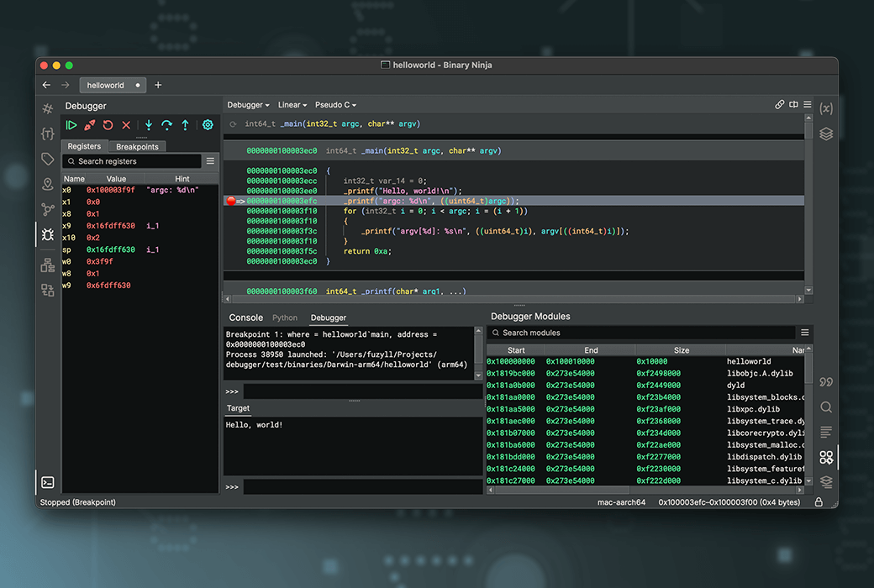Click the Step Return up-arrow icon
Viewport: 874px width, 588px height.
click(185, 125)
